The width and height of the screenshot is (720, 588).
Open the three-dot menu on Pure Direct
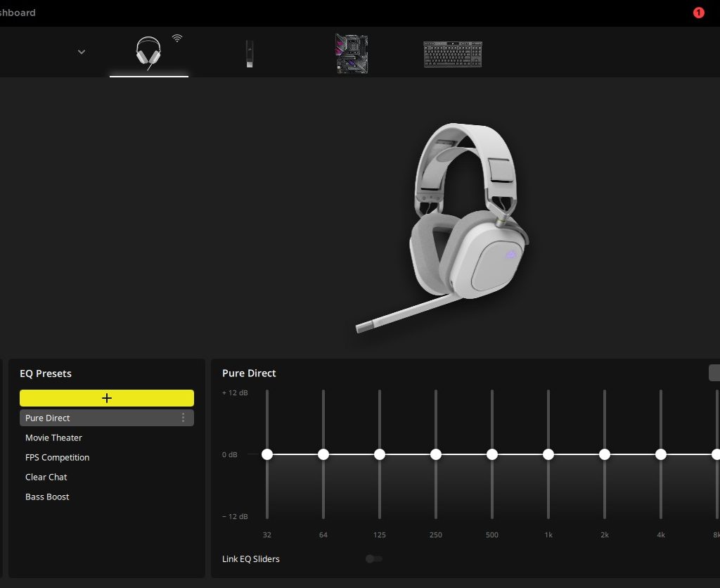tap(184, 418)
